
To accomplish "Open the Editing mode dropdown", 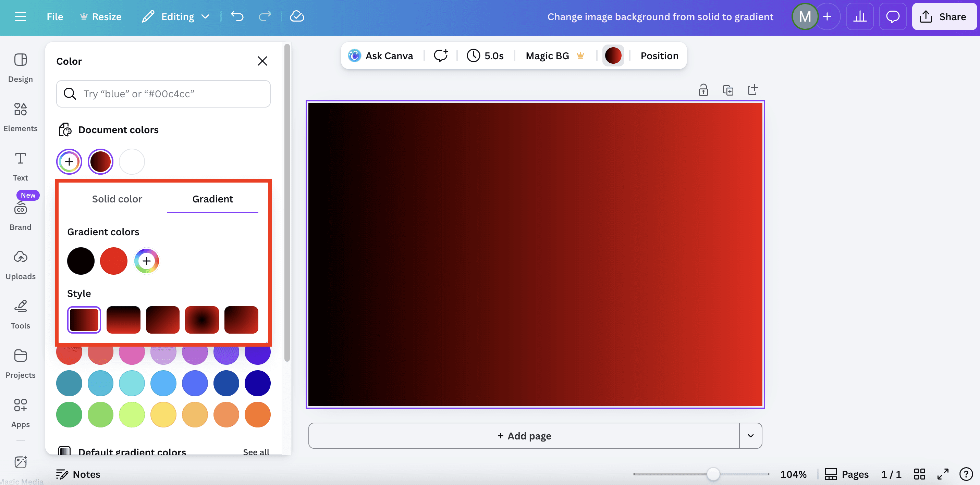I will pos(176,16).
